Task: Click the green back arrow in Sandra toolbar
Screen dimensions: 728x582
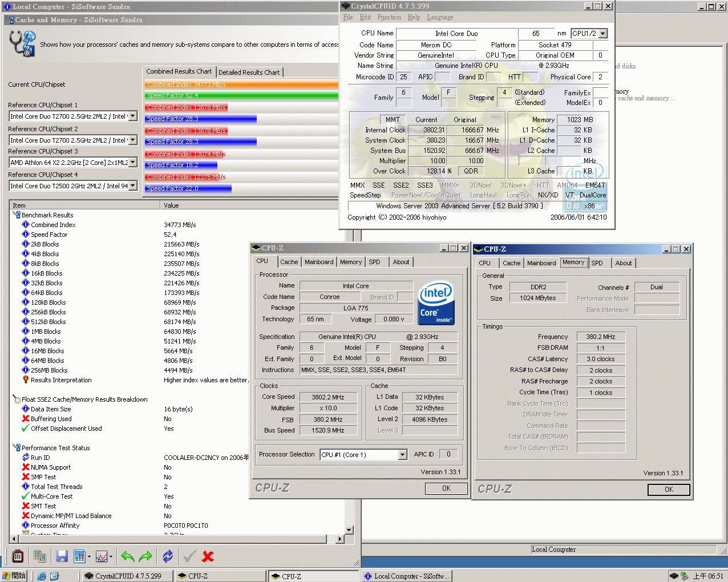Action: [x=128, y=556]
